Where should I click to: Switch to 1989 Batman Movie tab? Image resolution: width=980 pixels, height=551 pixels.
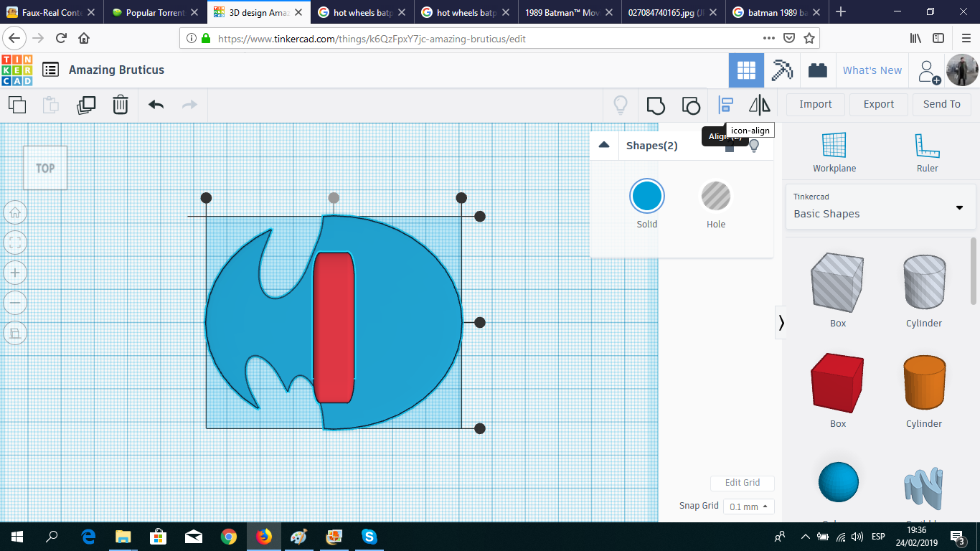click(570, 12)
